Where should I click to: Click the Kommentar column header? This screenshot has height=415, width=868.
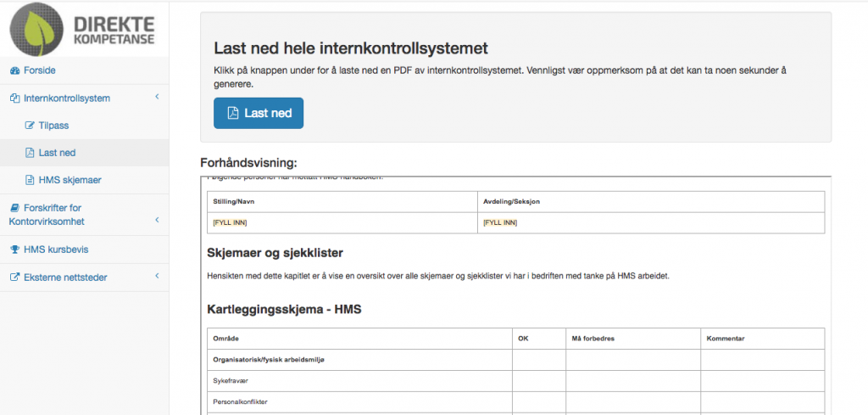point(726,338)
